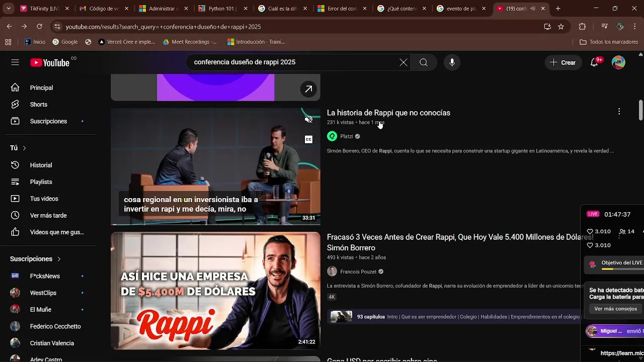644x362 pixels.
Task: Expand the Suscripciones heading chevron
Action: 59,259
